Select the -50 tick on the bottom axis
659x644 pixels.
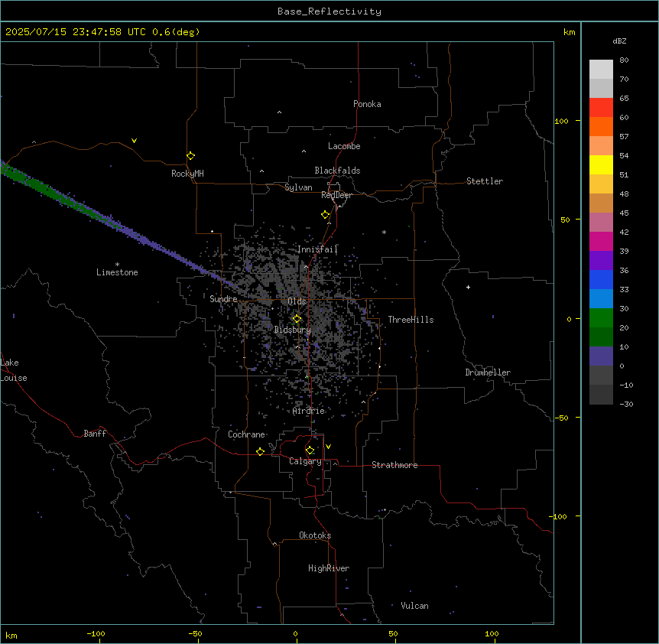[195, 633]
